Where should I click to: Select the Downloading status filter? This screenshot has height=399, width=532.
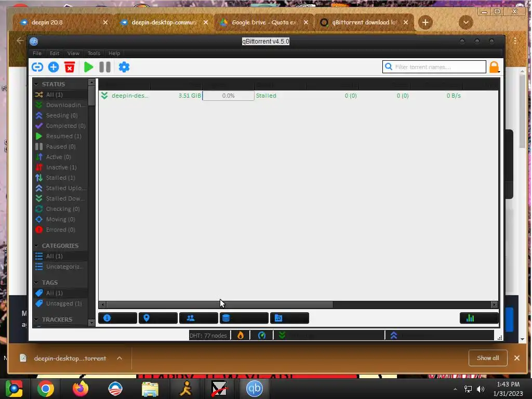(x=60, y=105)
